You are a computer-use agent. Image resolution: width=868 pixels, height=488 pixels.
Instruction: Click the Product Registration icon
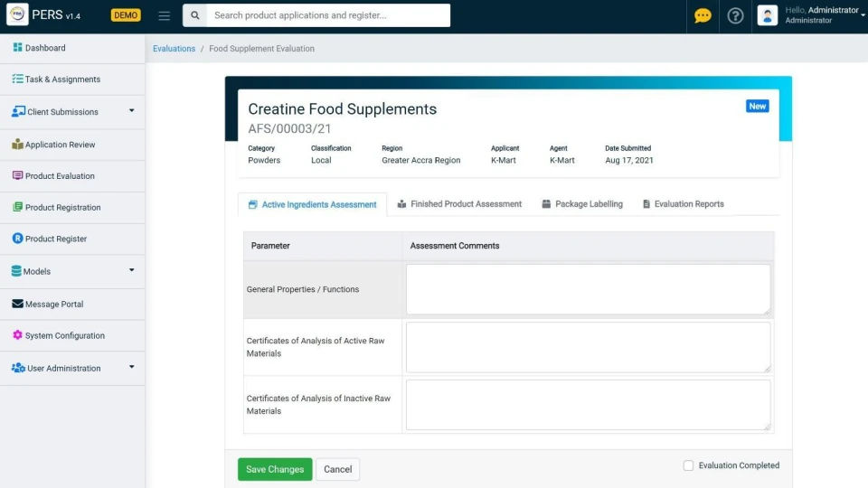[18, 207]
